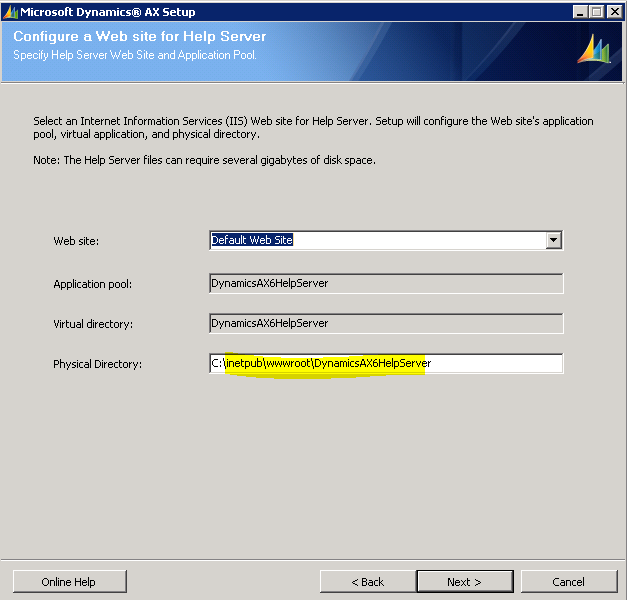Click the note about several gigabytes of disk space

tap(204, 160)
